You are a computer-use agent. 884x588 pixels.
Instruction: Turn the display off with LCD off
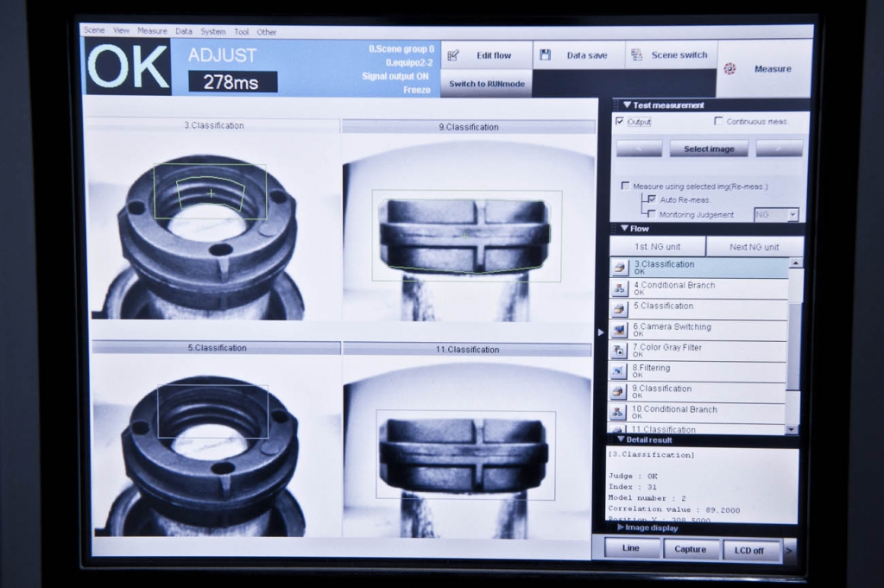[749, 550]
